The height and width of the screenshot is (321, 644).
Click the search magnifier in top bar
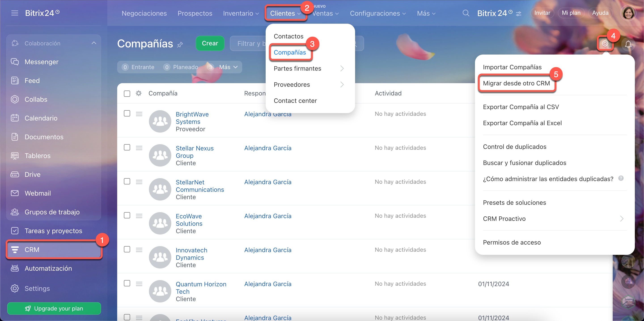click(466, 13)
